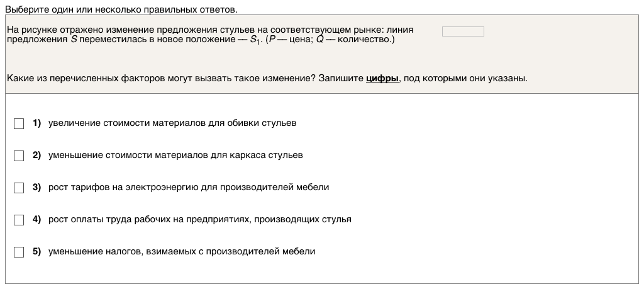Click the text "увеличение стоимости материалов для обивки стульев"
The image size is (644, 289).
click(172, 123)
